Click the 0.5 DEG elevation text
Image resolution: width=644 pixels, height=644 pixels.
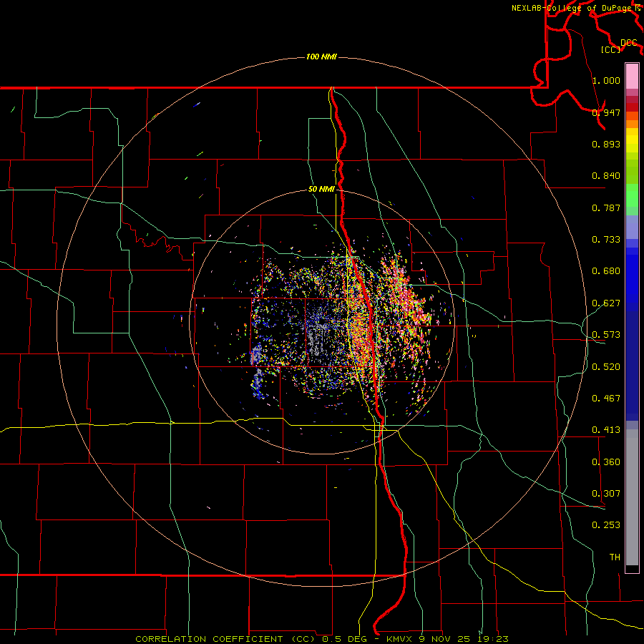pyautogui.click(x=344, y=639)
